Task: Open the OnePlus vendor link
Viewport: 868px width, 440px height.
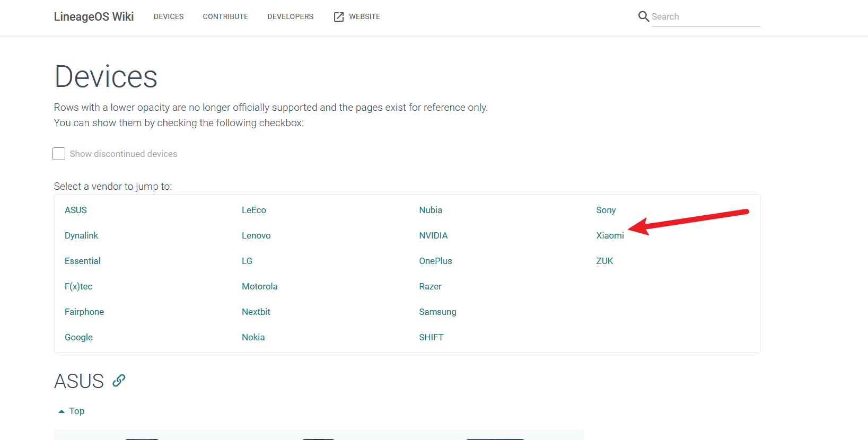Action: click(435, 261)
